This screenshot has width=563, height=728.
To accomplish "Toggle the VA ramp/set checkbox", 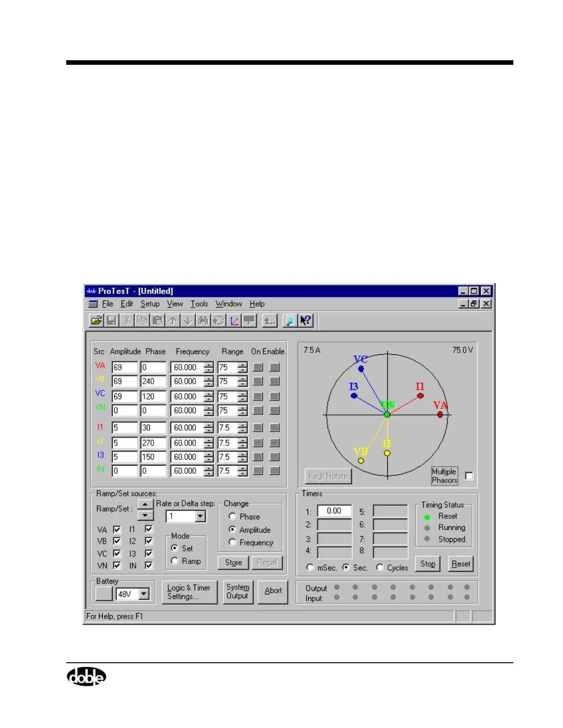I will pos(117,529).
